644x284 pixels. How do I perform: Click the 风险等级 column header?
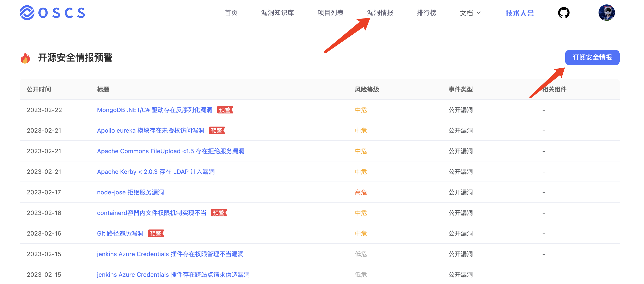367,89
